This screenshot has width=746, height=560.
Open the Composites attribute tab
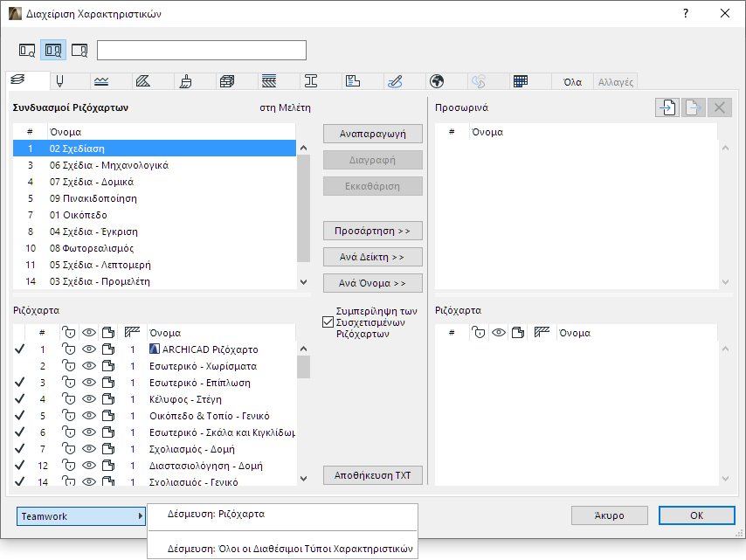pos(269,81)
